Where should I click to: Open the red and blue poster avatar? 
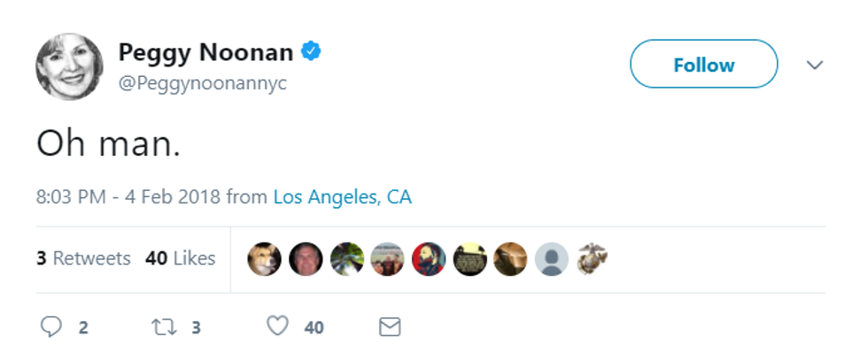click(x=429, y=259)
